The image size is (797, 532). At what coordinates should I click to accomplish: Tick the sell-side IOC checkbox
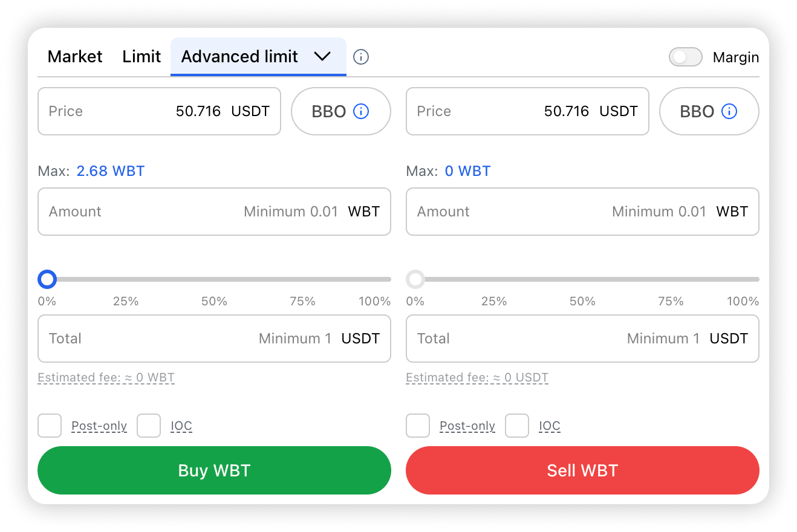517,426
